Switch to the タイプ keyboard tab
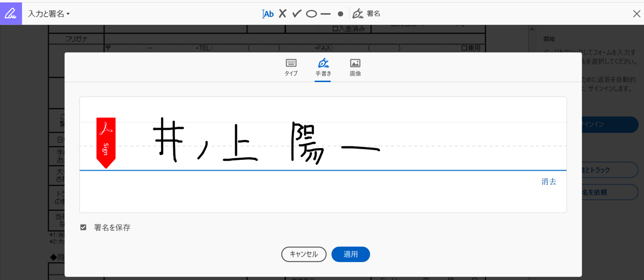This screenshot has height=280, width=644. [x=291, y=67]
